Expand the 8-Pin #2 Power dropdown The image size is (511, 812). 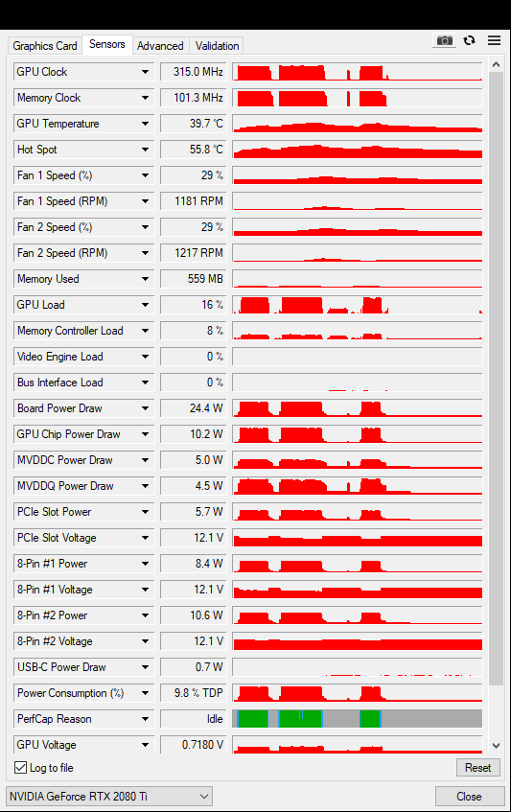[x=145, y=615]
